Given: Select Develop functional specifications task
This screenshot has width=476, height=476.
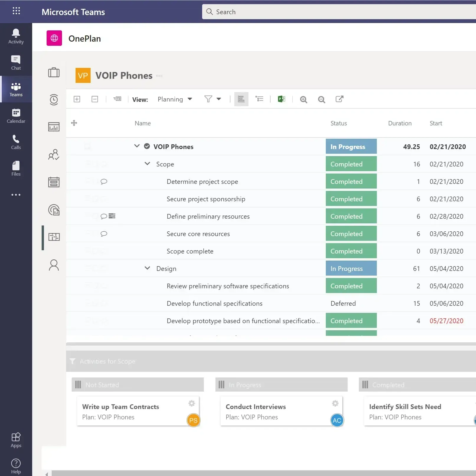Looking at the screenshot, I should point(215,304).
